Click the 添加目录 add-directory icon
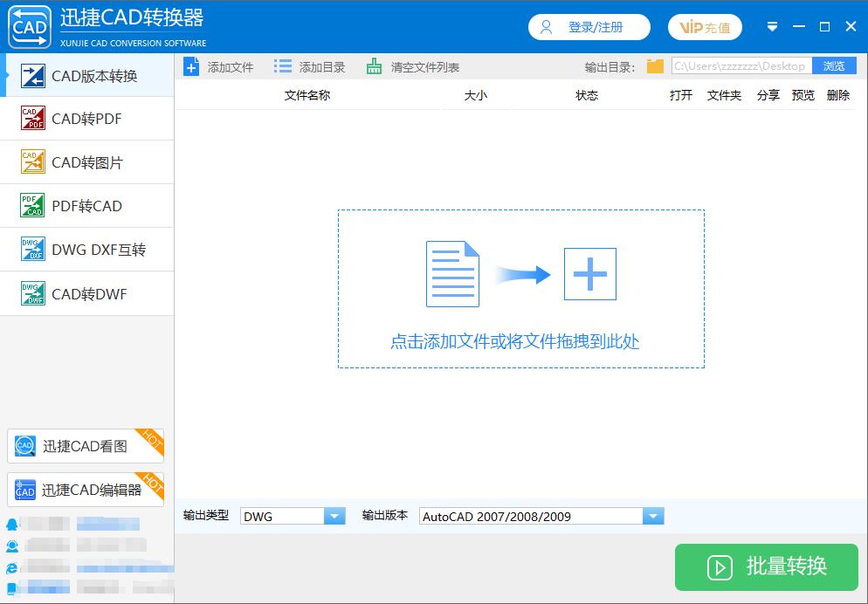868x604 pixels. tap(282, 65)
